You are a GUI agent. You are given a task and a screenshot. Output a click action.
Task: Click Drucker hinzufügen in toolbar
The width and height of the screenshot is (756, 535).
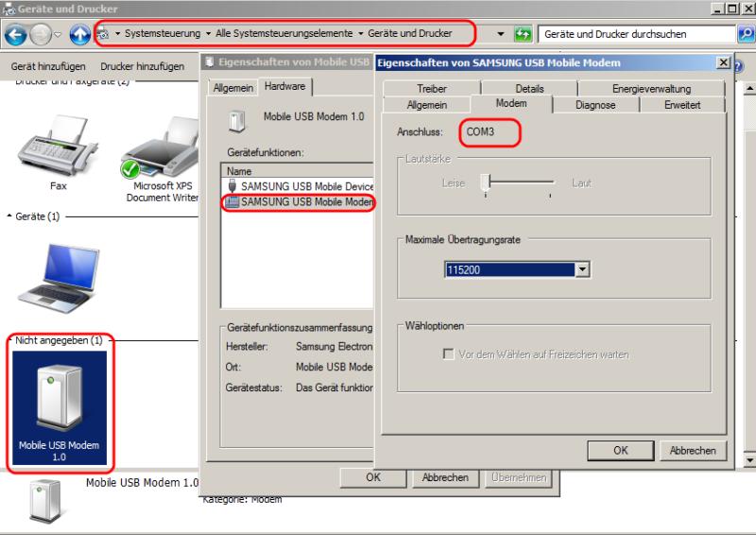(143, 67)
